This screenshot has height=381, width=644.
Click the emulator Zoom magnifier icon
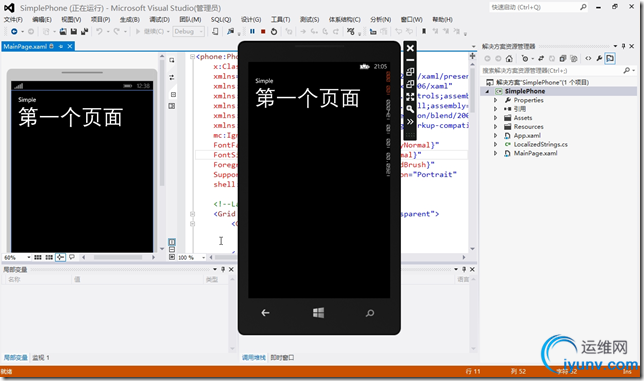[410, 109]
